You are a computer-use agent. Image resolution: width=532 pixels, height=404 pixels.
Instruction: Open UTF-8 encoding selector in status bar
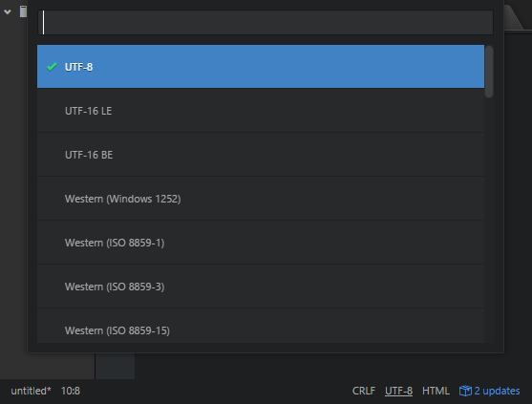point(398,391)
